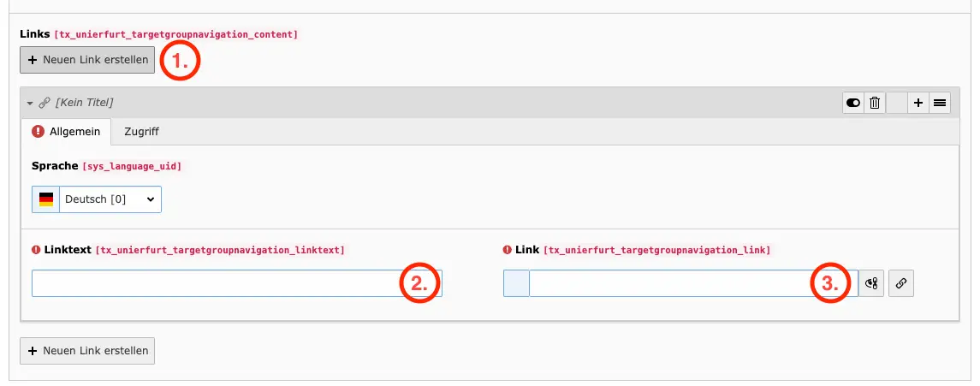
Task: Click the drag handle hamburger icon
Action: [940, 103]
